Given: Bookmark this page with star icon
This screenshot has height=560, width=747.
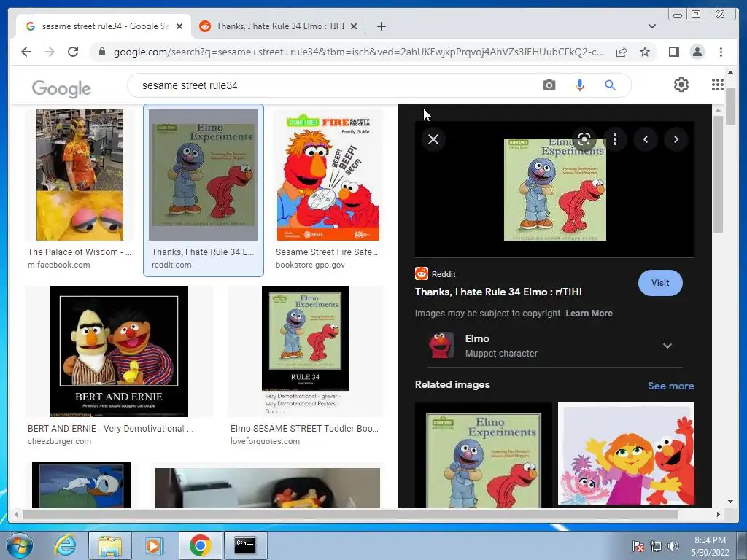Looking at the screenshot, I should coord(645,52).
